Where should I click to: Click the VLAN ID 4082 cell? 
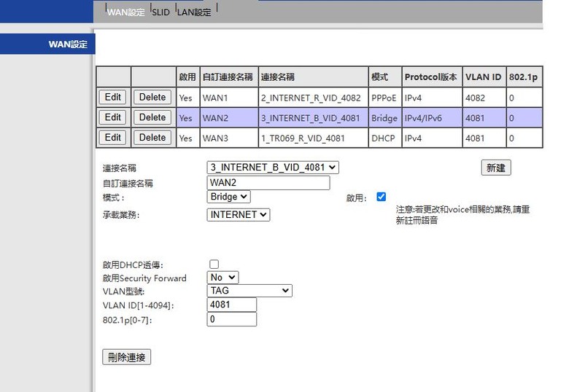click(484, 98)
